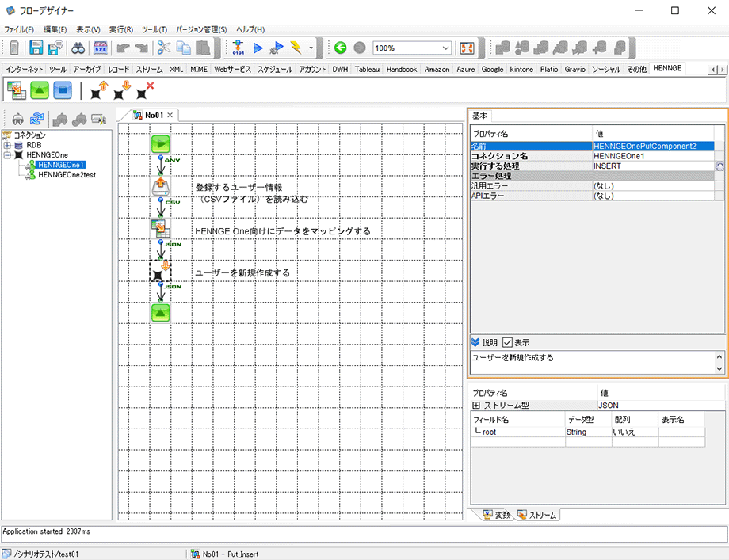Image resolution: width=729 pixels, height=560 pixels.
Task: Expand the RDB connection node
Action: pyautogui.click(x=7, y=145)
